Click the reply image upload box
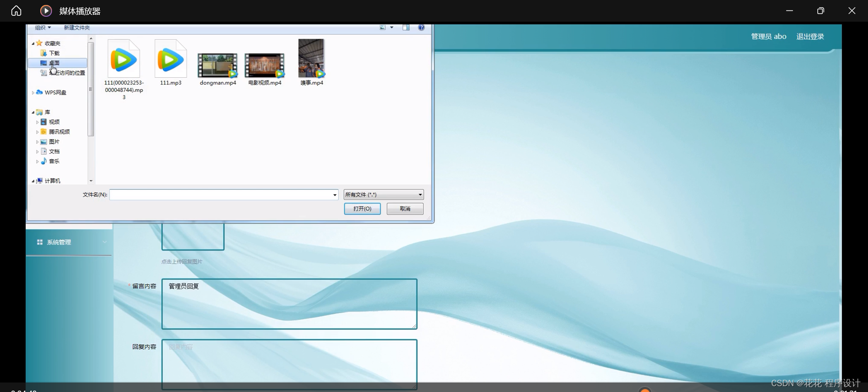Screen dimensions: 868x392 (193, 236)
